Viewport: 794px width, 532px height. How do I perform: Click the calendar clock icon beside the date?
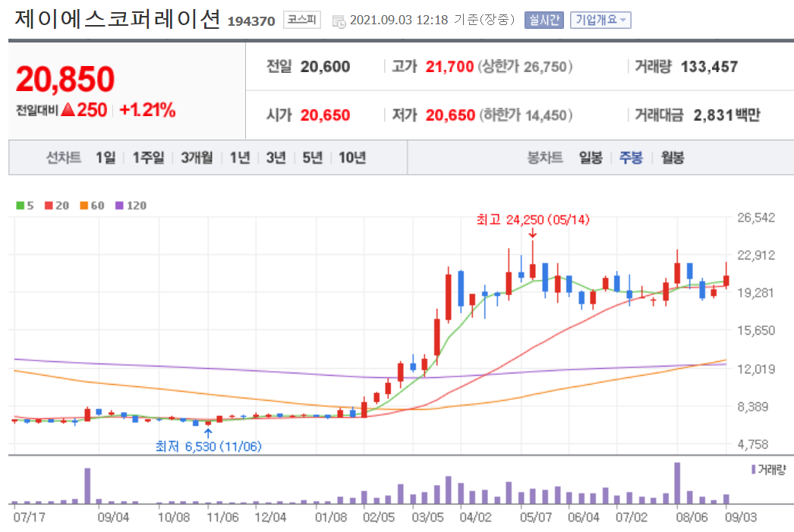pyautogui.click(x=339, y=21)
